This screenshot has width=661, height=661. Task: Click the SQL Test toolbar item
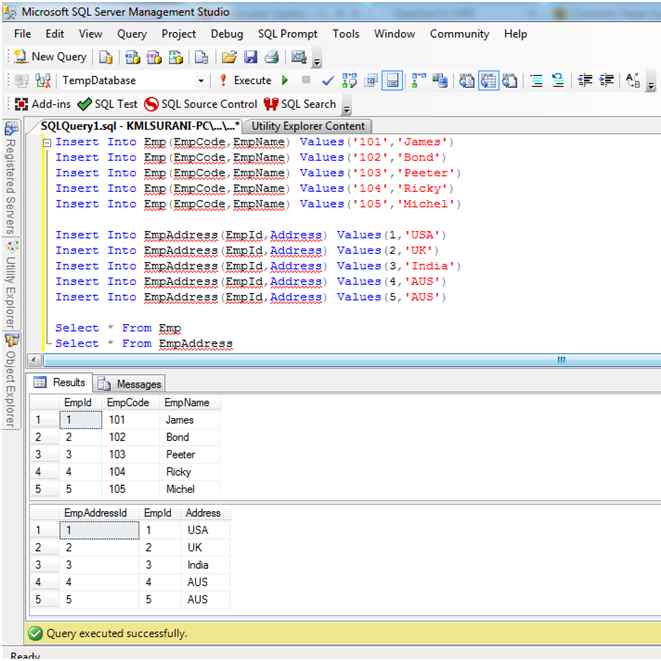(x=108, y=104)
